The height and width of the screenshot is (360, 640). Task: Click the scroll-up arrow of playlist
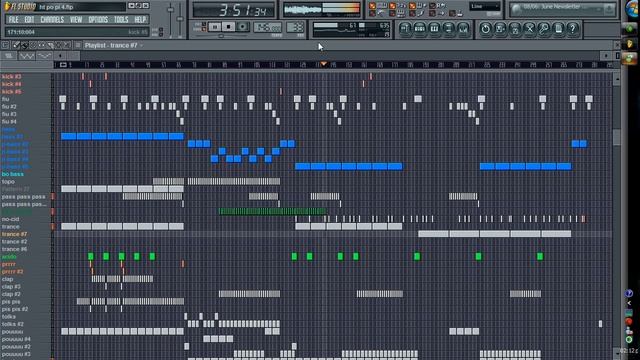[617, 78]
